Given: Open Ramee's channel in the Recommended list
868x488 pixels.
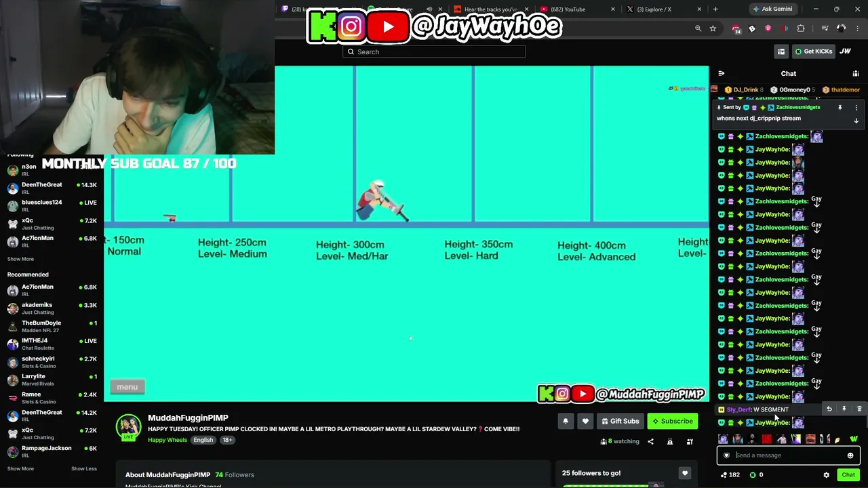Looking at the screenshot, I should (52, 398).
